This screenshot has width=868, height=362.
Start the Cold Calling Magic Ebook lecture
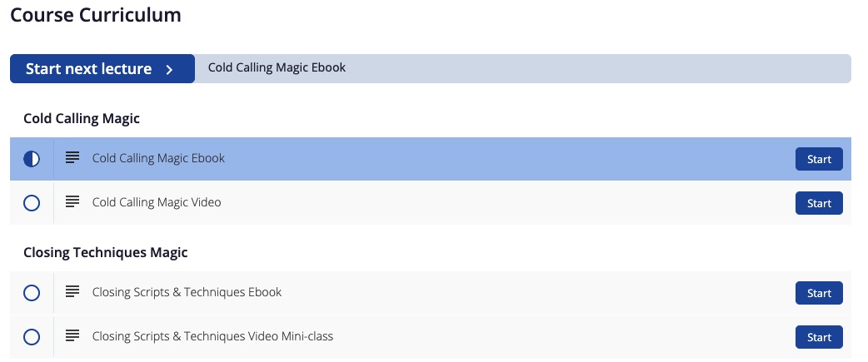[x=819, y=159]
